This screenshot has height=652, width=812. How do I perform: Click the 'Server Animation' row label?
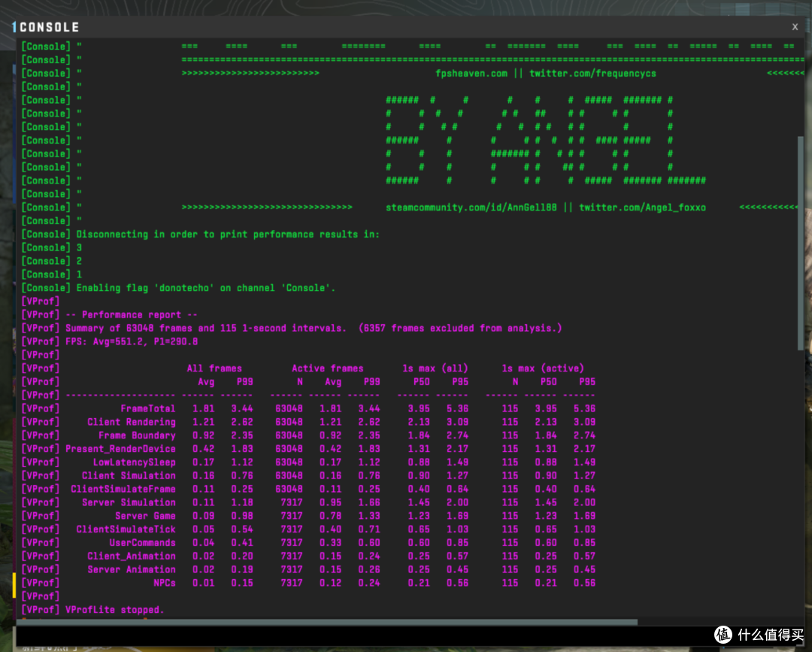pos(132,570)
